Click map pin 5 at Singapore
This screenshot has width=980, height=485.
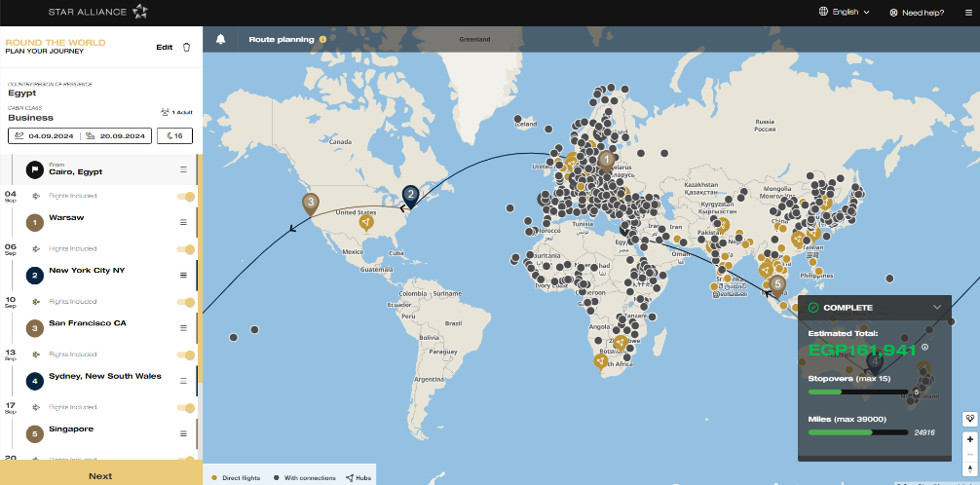click(x=776, y=285)
